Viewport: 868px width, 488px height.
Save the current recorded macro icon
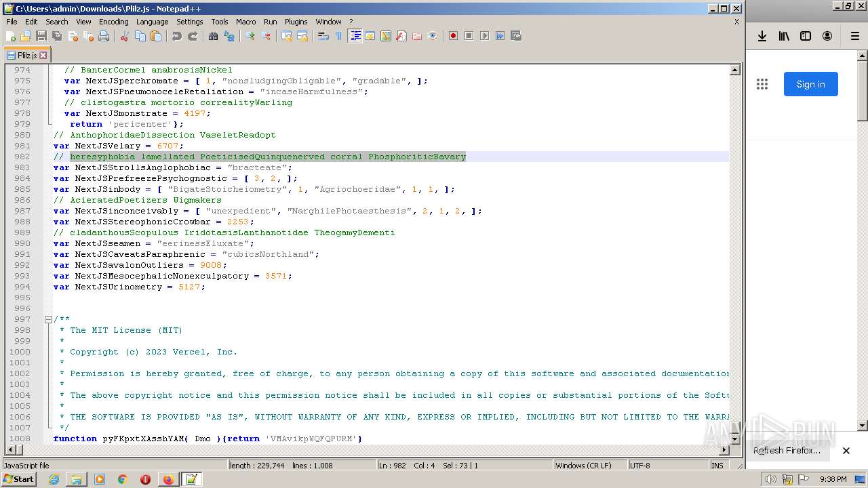515,36
